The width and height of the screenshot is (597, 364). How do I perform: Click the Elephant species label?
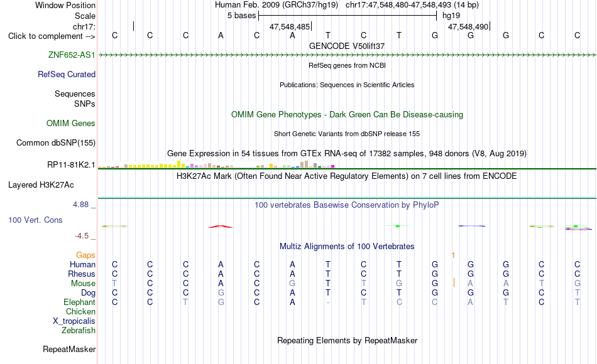point(79,302)
